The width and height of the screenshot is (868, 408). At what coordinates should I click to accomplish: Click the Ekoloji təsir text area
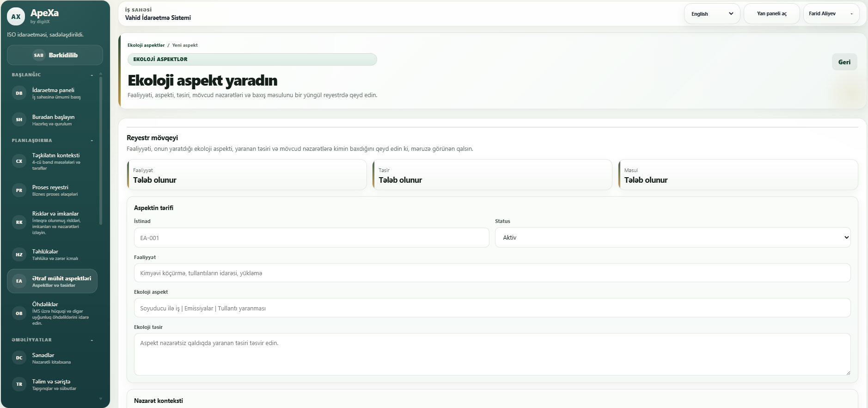pyautogui.click(x=492, y=354)
